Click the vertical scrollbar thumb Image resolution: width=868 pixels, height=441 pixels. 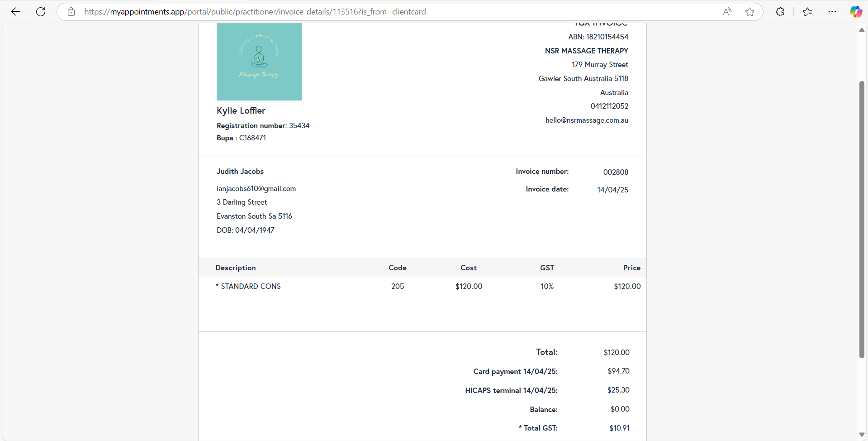[862, 220]
